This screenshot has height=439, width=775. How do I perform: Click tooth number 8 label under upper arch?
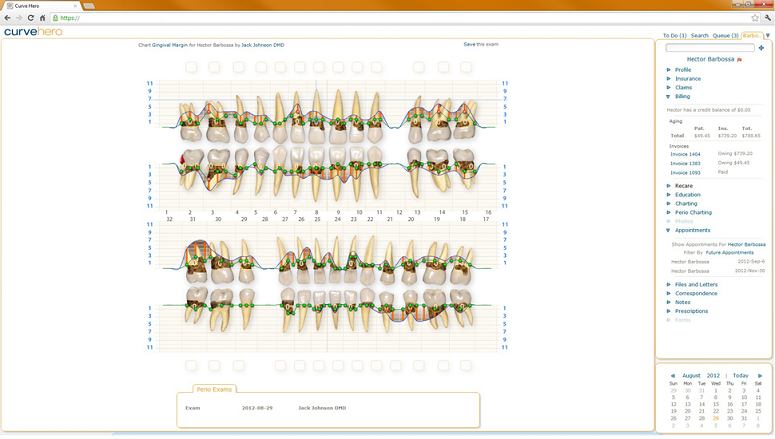(x=316, y=213)
